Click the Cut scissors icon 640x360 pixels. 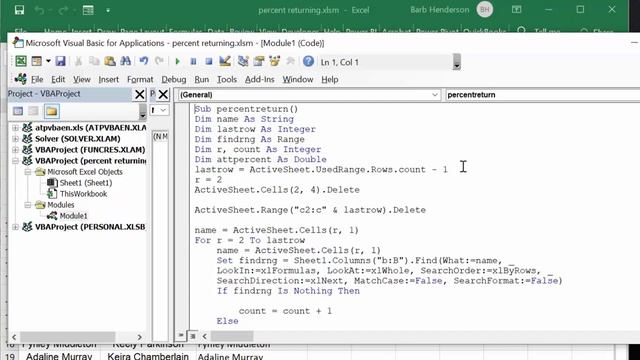coord(78,61)
